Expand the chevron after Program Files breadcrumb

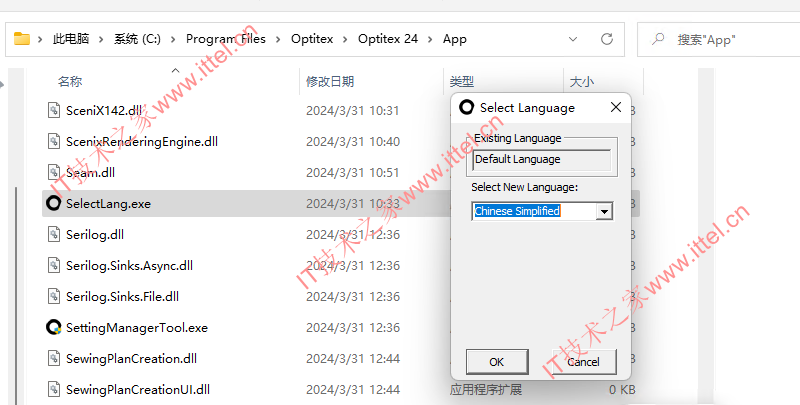[x=278, y=39]
